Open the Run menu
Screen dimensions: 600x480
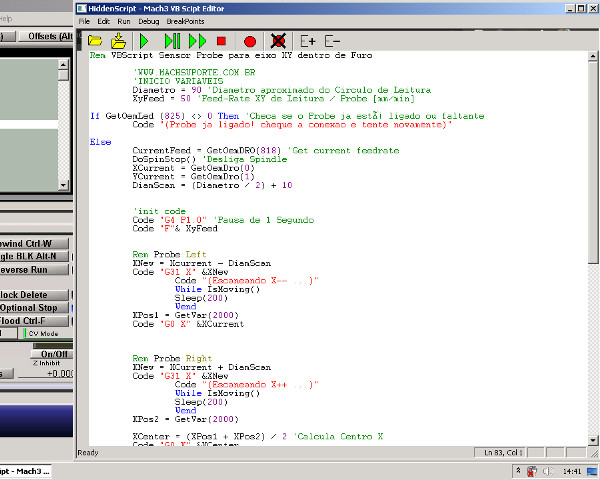coord(124,21)
